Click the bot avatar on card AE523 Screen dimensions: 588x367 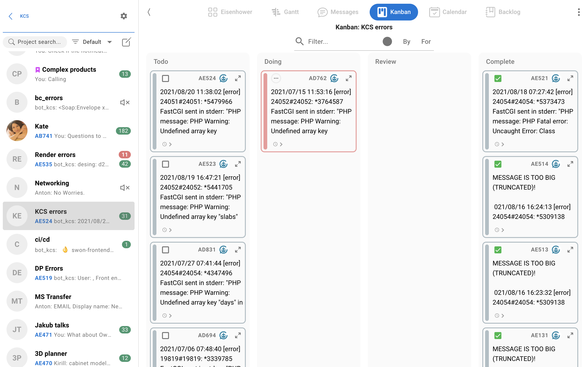(x=223, y=164)
